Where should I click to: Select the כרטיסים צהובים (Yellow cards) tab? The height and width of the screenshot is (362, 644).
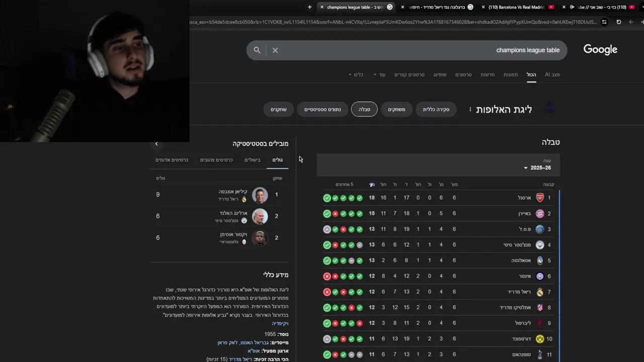(216, 160)
